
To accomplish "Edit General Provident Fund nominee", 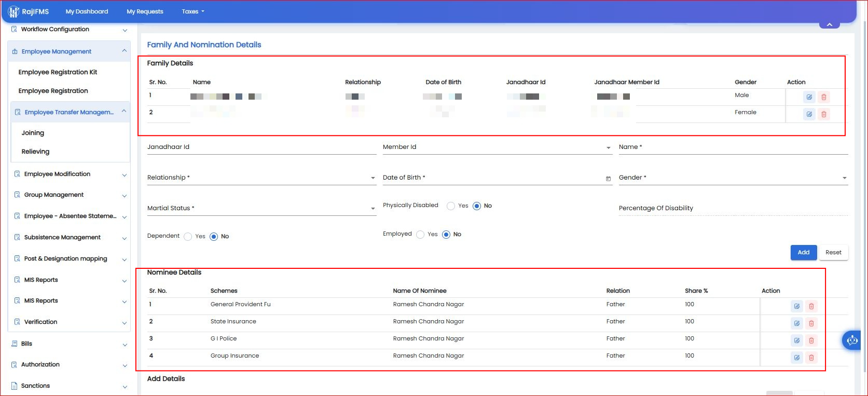I will pyautogui.click(x=796, y=306).
